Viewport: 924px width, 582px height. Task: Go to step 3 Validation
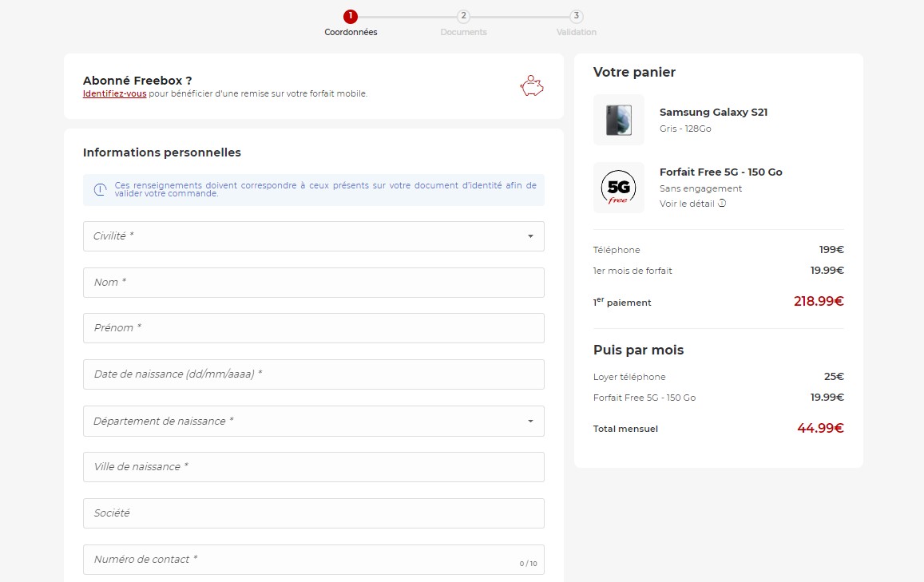coord(577,17)
